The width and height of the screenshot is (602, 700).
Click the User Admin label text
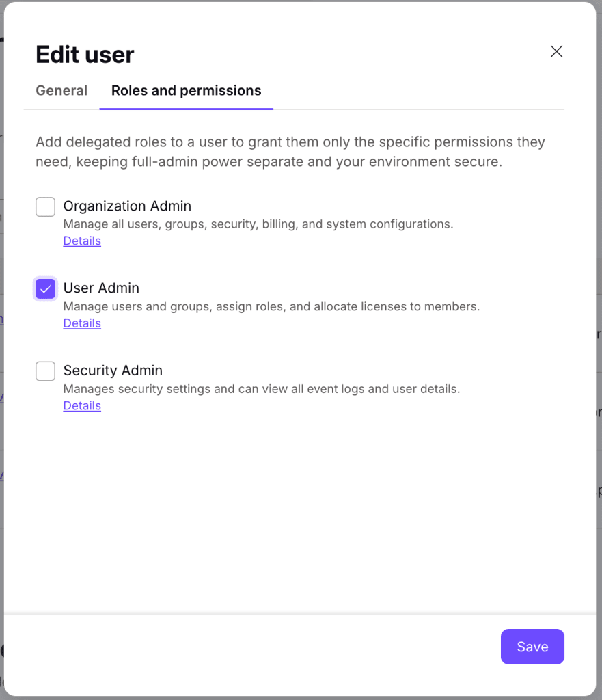pyautogui.click(x=101, y=288)
